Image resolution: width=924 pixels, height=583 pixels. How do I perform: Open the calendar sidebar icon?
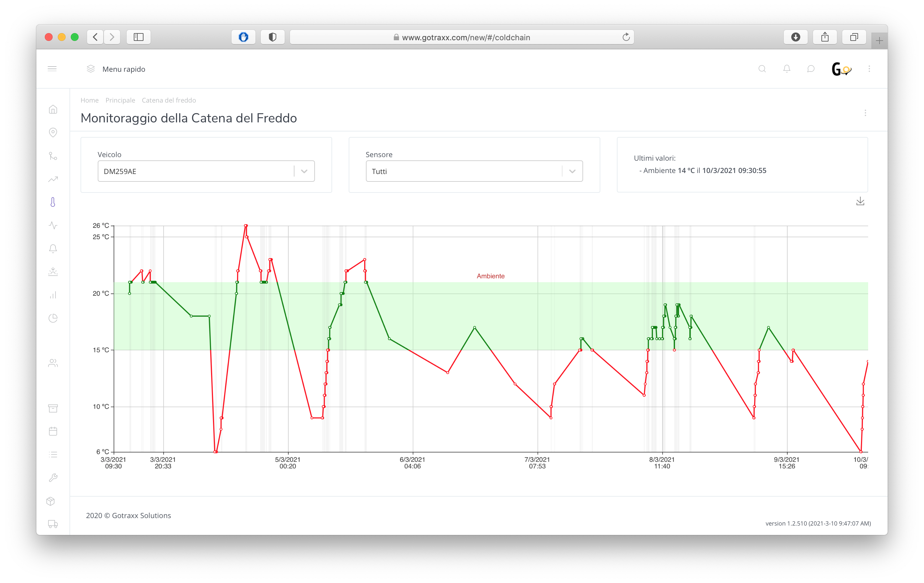[53, 431]
